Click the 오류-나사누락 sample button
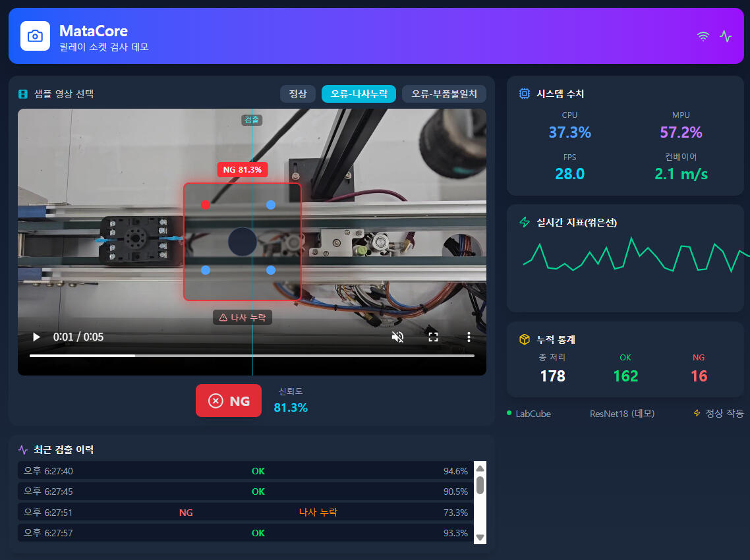This screenshot has height=560, width=750. click(359, 94)
